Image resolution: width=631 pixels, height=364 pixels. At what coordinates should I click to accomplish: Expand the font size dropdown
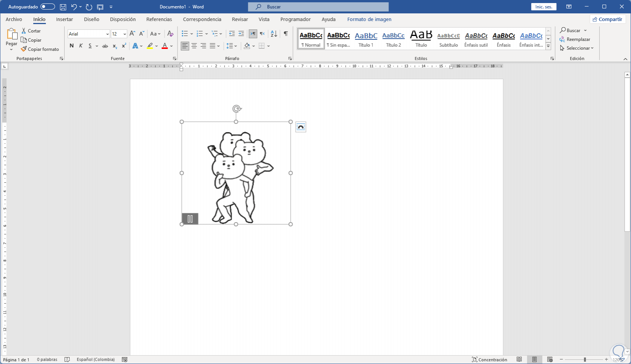(x=125, y=34)
